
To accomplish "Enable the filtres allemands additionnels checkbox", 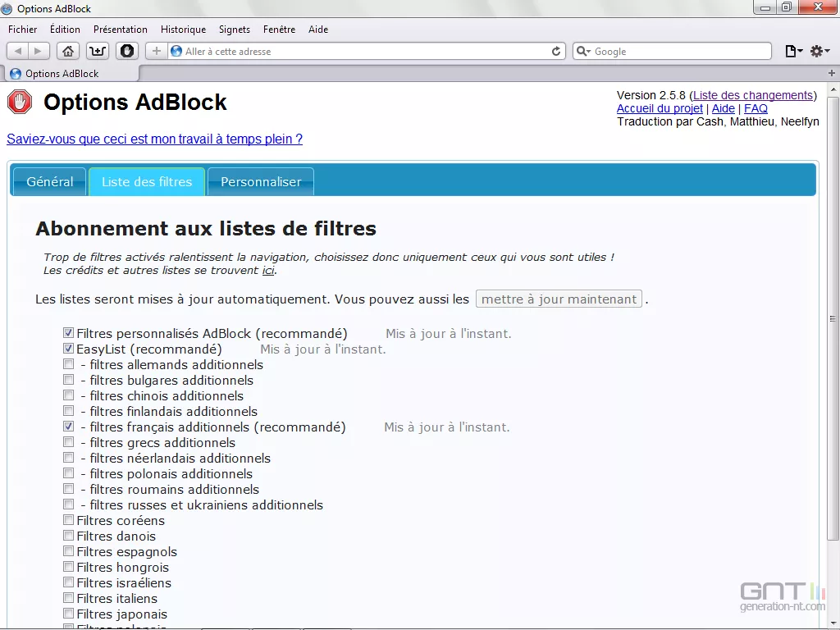I will point(69,364).
